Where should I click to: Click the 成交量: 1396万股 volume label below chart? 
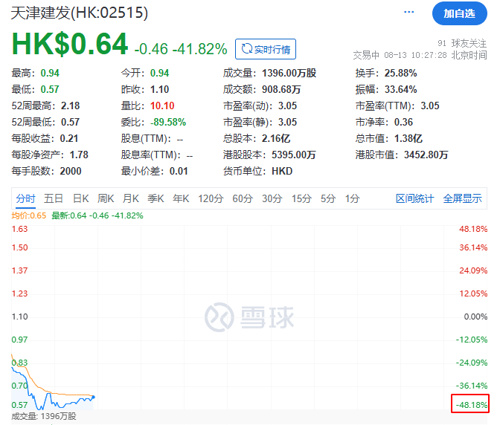coord(44,416)
